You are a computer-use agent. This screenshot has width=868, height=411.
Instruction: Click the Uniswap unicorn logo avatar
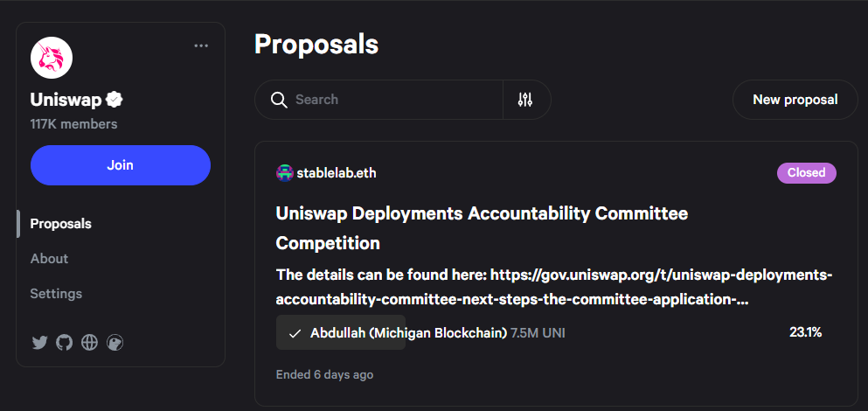coord(52,59)
